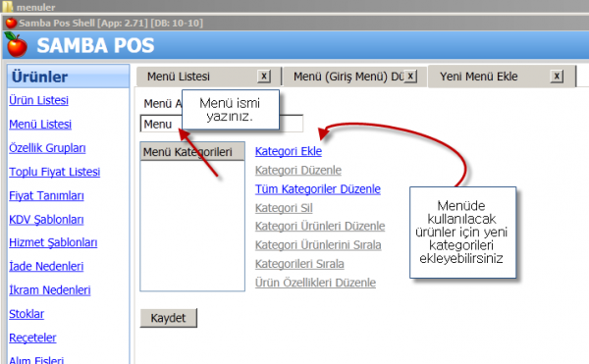Click the Kategori Ekle link
589x364 pixels.
pos(289,151)
